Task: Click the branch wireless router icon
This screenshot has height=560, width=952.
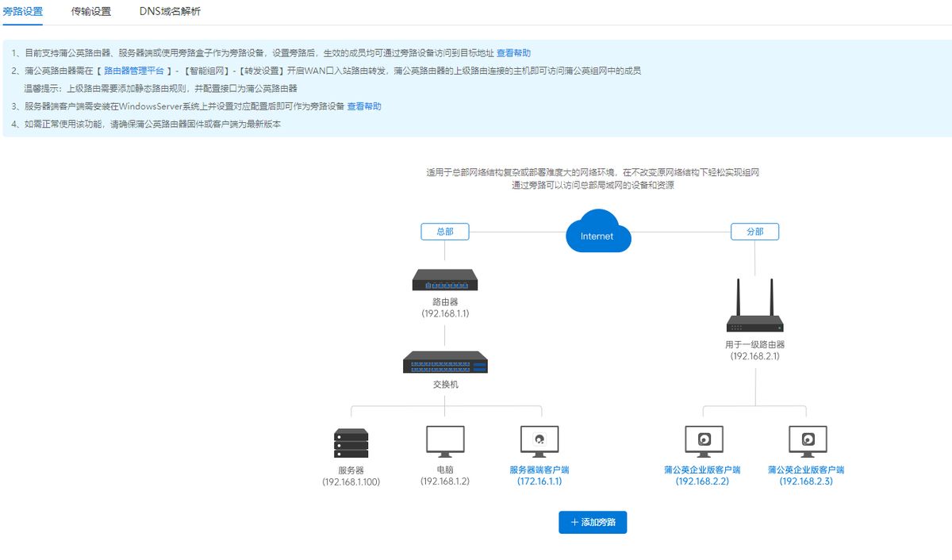Action: point(755,305)
